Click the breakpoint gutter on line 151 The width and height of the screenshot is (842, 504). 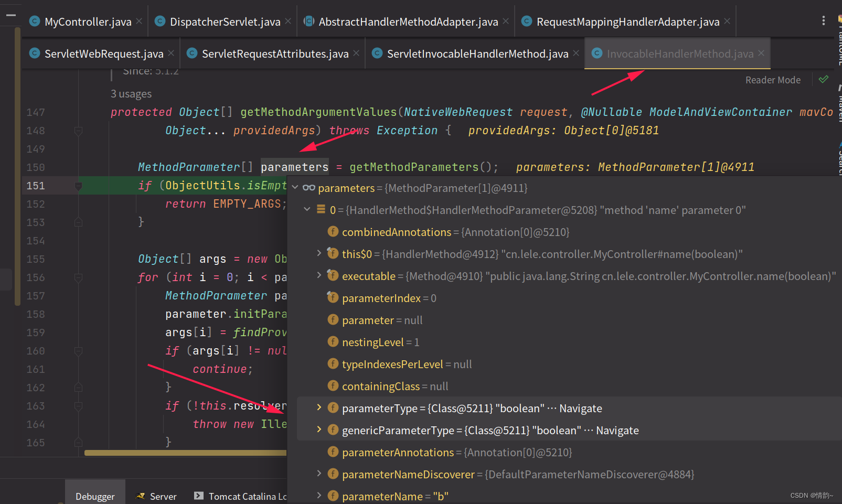78,186
